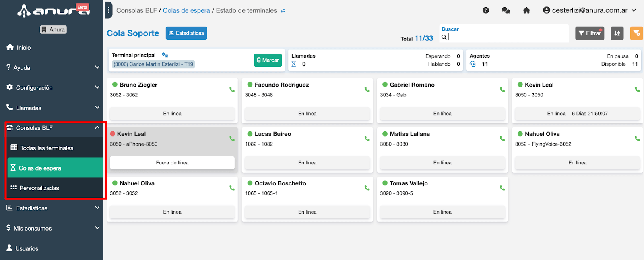Select Todas las terminales menu item
Image resolution: width=644 pixels, height=260 pixels.
[x=47, y=148]
